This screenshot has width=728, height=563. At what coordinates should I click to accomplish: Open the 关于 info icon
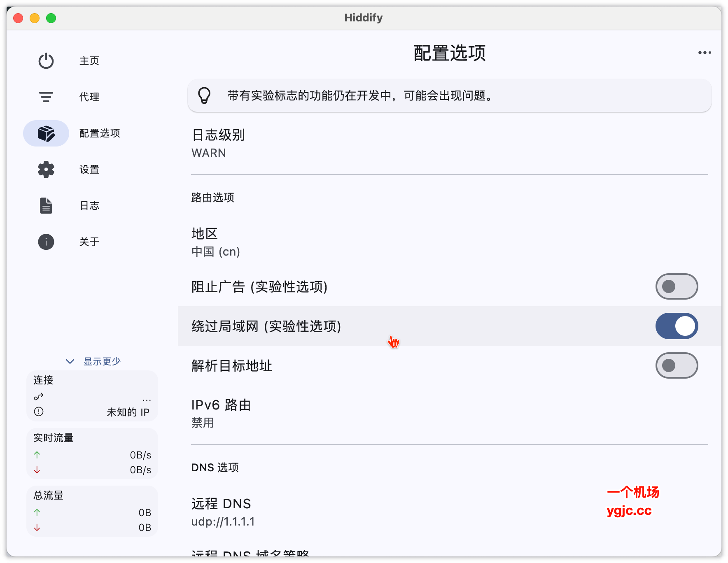click(46, 242)
